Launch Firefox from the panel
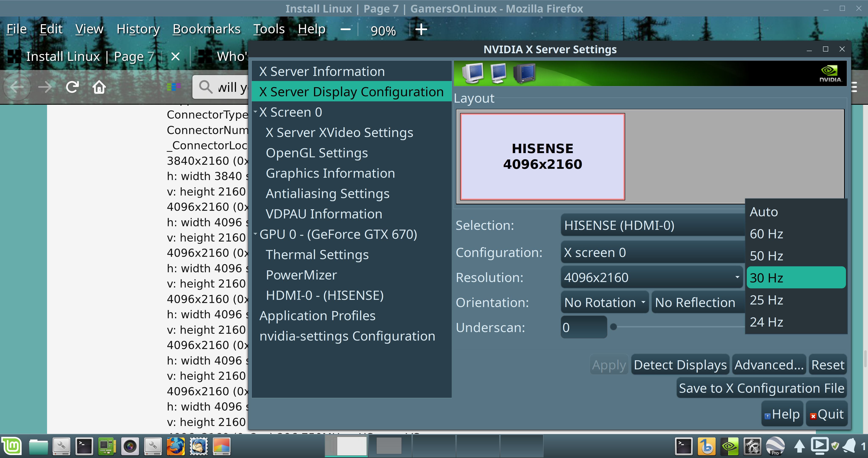 (x=175, y=447)
